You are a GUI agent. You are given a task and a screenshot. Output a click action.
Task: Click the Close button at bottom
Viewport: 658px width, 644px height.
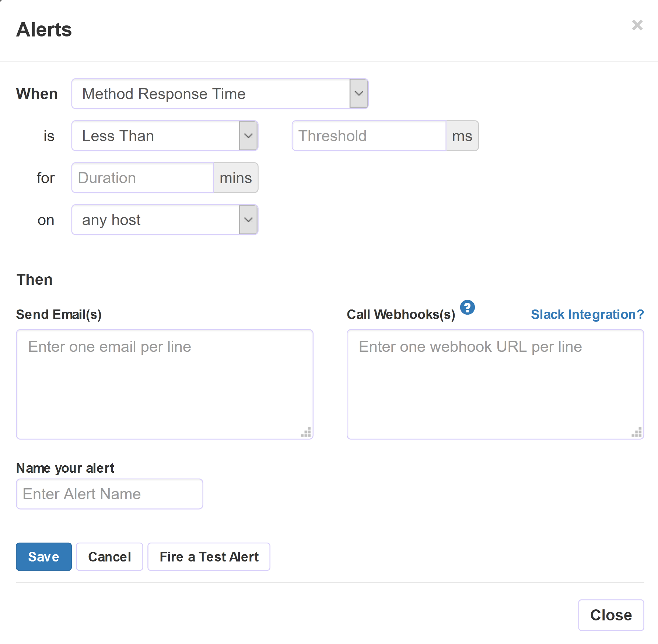coord(610,615)
